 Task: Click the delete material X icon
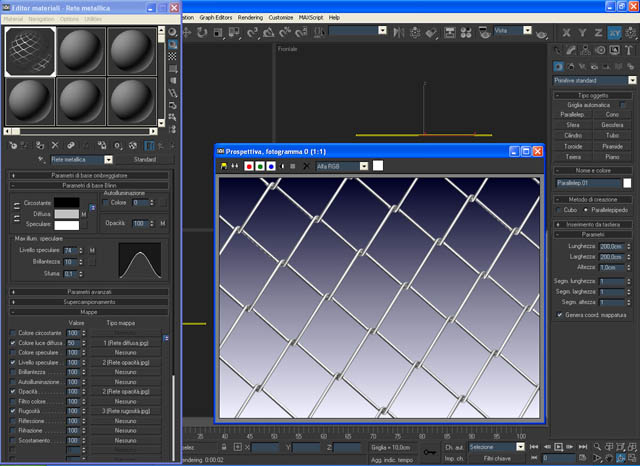pos(54,144)
